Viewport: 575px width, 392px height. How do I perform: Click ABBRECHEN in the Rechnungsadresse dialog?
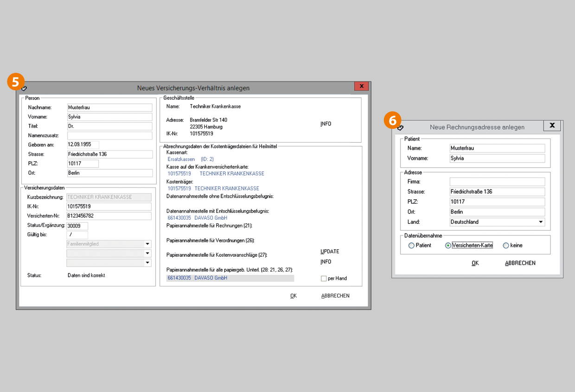coord(520,263)
